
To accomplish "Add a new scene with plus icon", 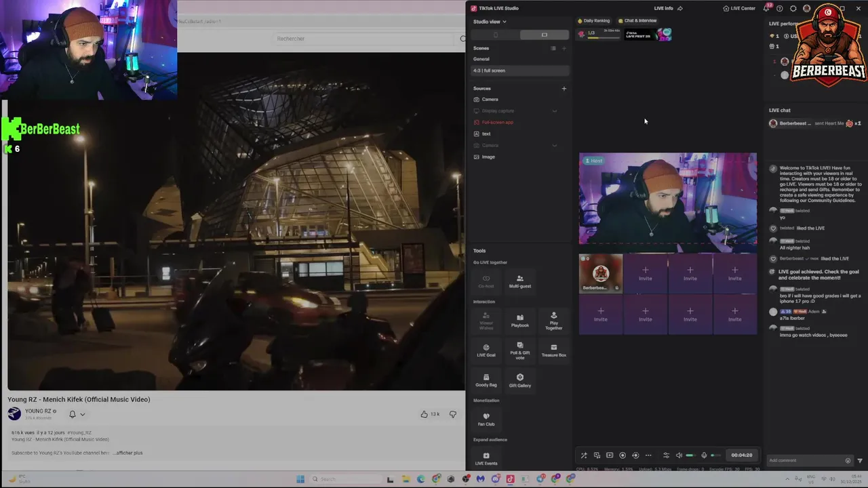I will pos(564,48).
